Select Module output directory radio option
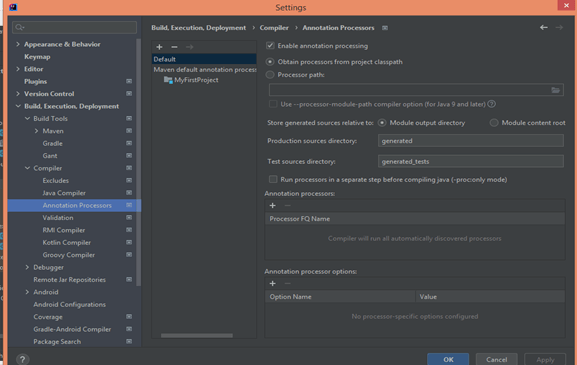The image size is (577, 365). pyautogui.click(x=382, y=123)
